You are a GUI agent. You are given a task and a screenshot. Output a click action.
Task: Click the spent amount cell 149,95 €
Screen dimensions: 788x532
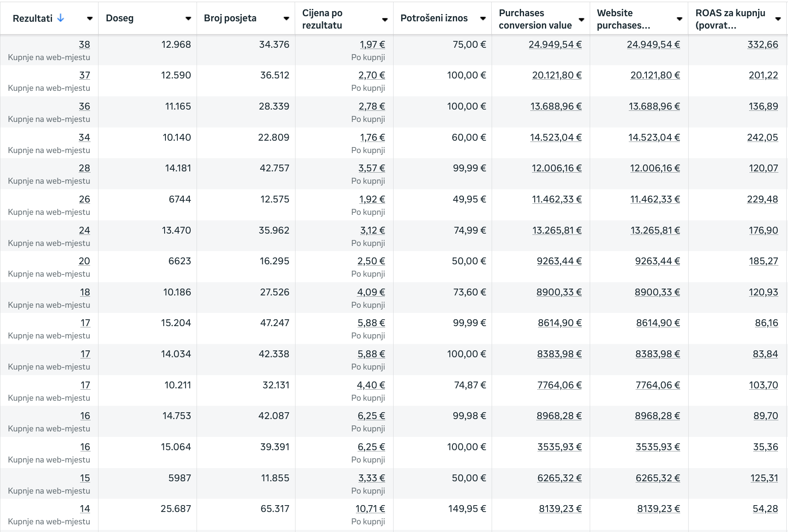[x=466, y=509]
